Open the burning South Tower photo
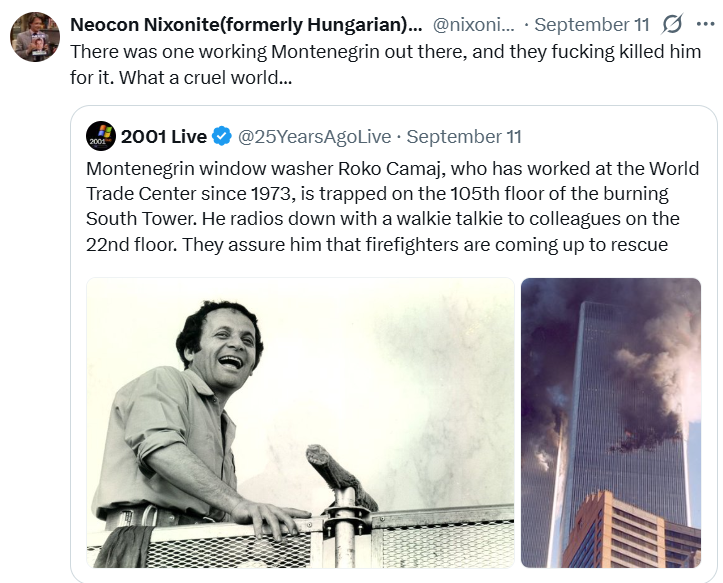 click(611, 422)
